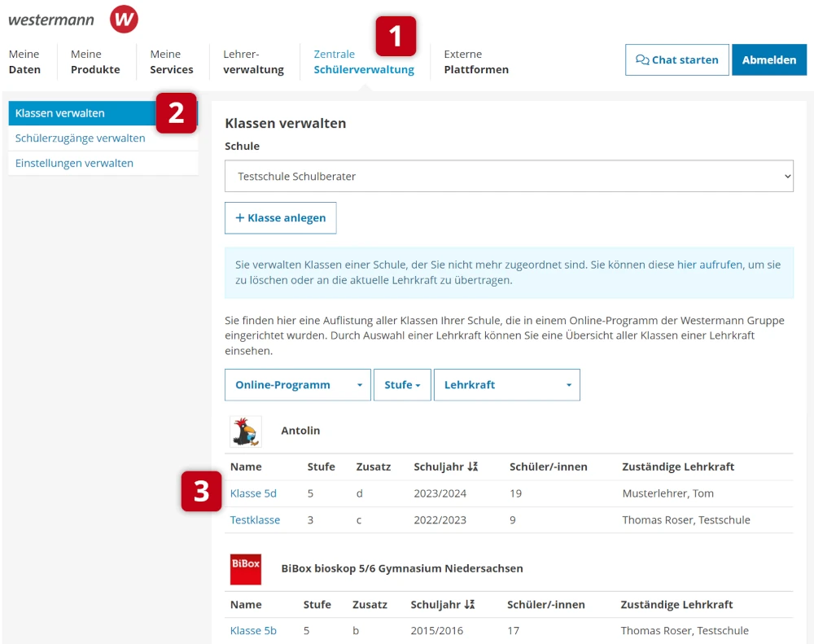
Task: Click the red BiBox logo icon
Action: pos(246,569)
